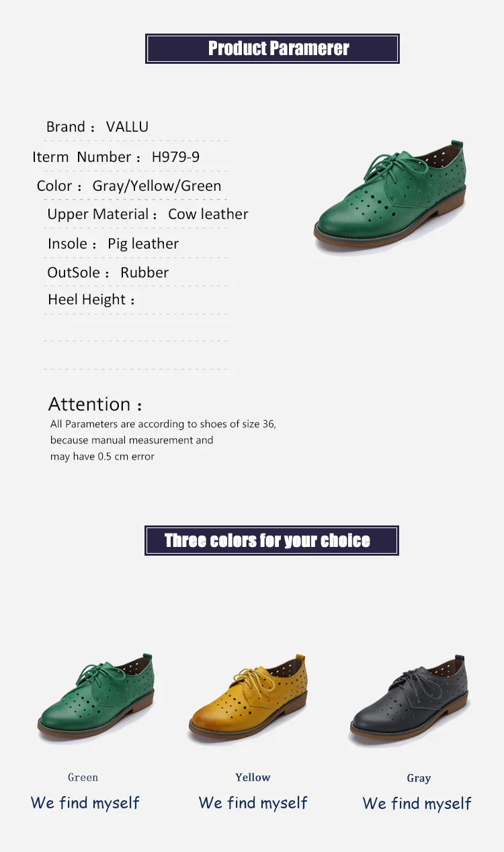
Task: Click the Insole Pig leather line
Action: [113, 244]
